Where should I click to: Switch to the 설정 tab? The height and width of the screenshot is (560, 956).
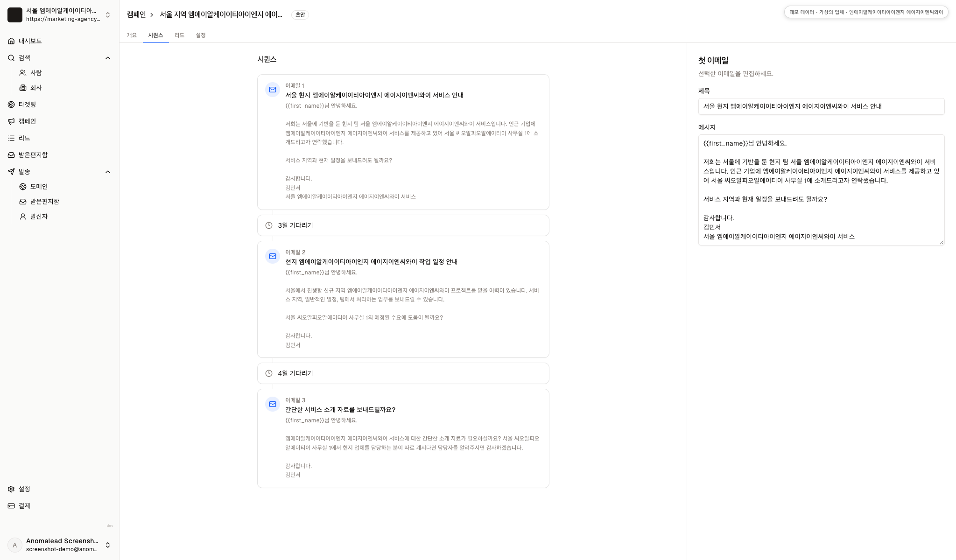coord(201,35)
